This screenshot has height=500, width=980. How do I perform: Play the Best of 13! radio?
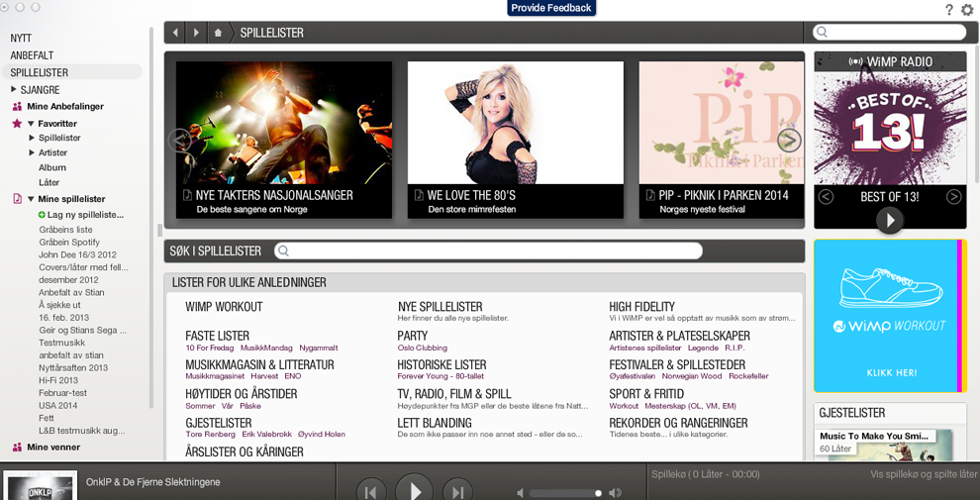(x=890, y=220)
